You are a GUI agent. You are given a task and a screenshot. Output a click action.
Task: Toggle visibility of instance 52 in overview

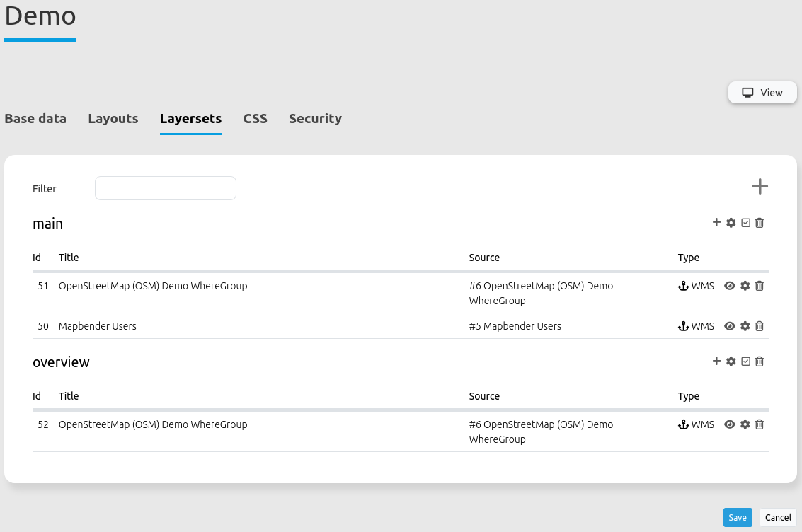click(x=730, y=424)
